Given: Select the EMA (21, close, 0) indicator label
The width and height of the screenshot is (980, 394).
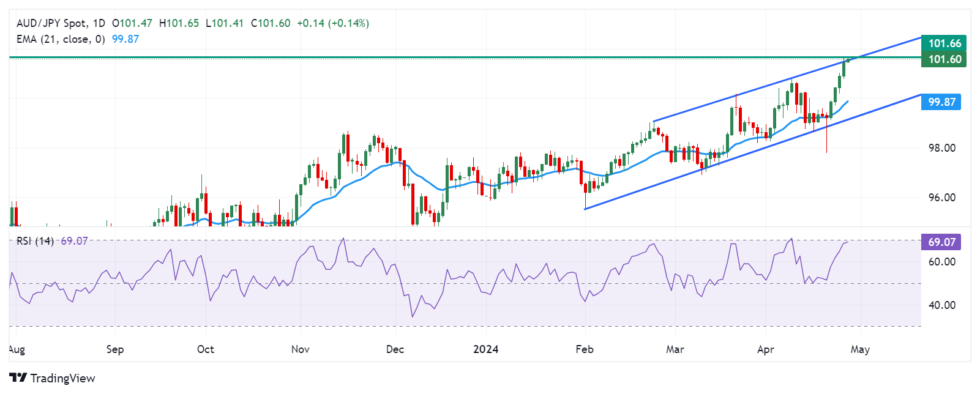Looking at the screenshot, I should [x=61, y=39].
